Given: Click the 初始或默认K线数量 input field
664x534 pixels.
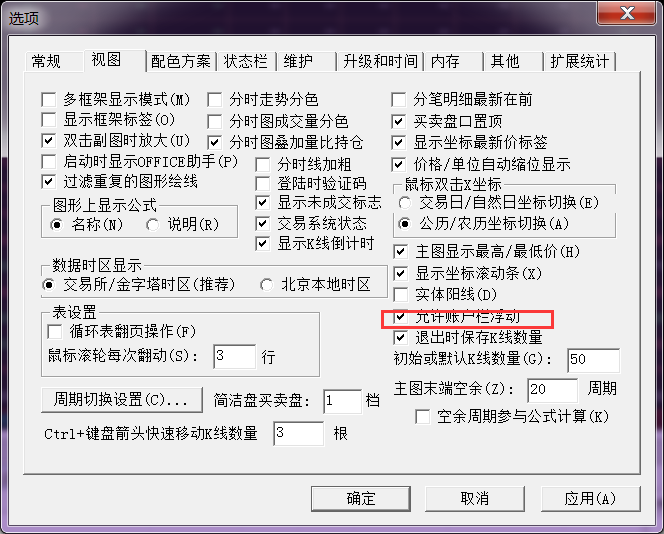Looking at the screenshot, I should 593,360.
